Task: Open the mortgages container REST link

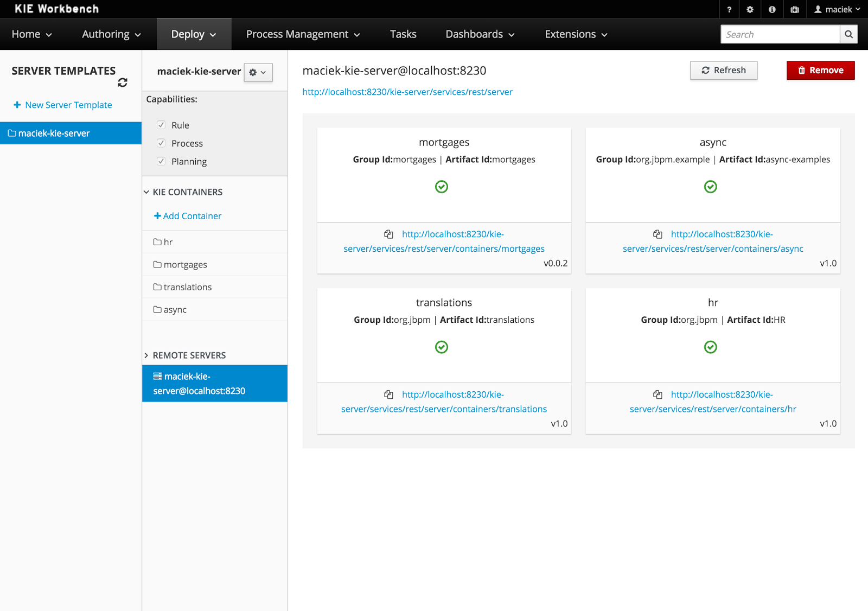Action: tap(444, 241)
